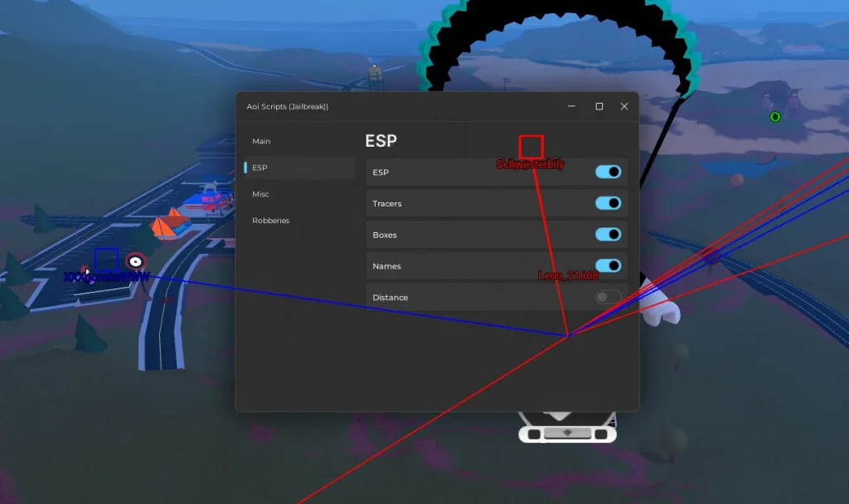Click the red ESP box above SchwesterLily
The height and width of the screenshot is (504, 849).
click(531, 147)
